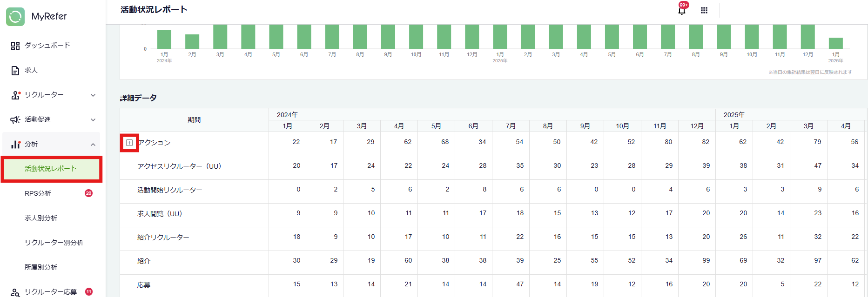Select 活動状況レポート in sidebar
The width and height of the screenshot is (868, 297).
[51, 169]
